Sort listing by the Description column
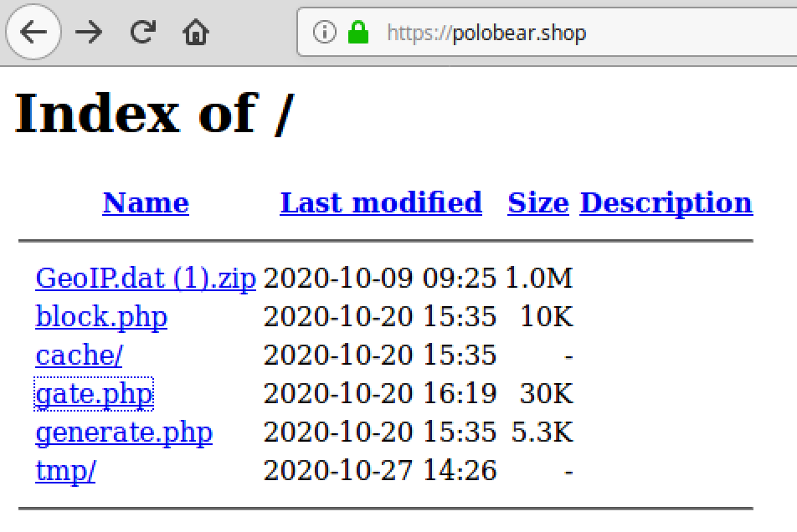 [x=666, y=204]
